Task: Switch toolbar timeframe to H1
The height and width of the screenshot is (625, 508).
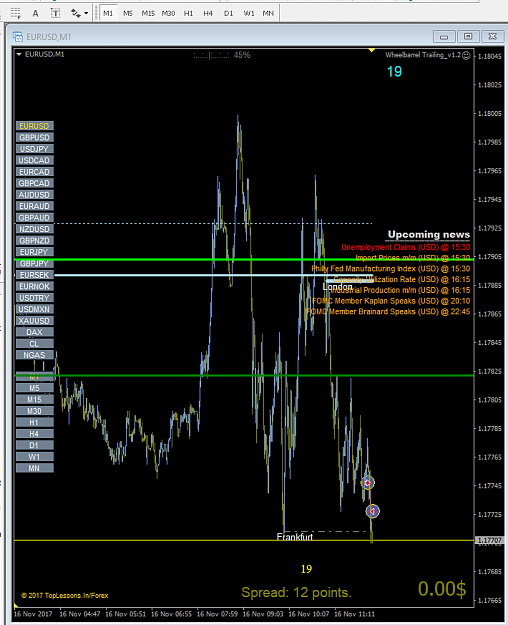Action: click(x=188, y=13)
